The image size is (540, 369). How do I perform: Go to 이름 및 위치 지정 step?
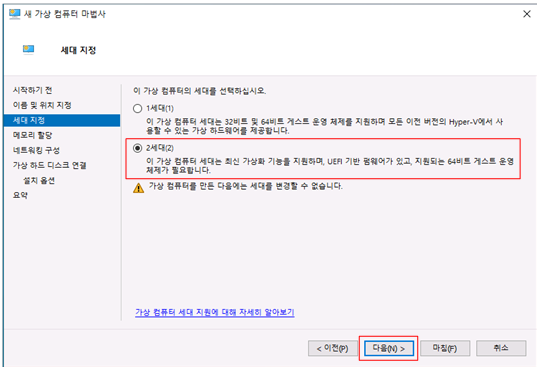click(42, 105)
